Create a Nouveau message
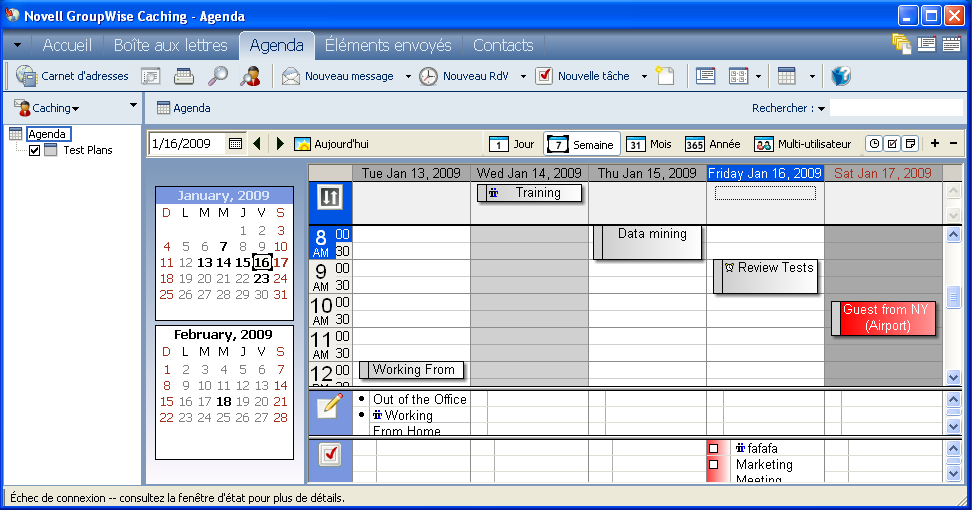Image resolution: width=972 pixels, height=510 pixels. [x=338, y=76]
